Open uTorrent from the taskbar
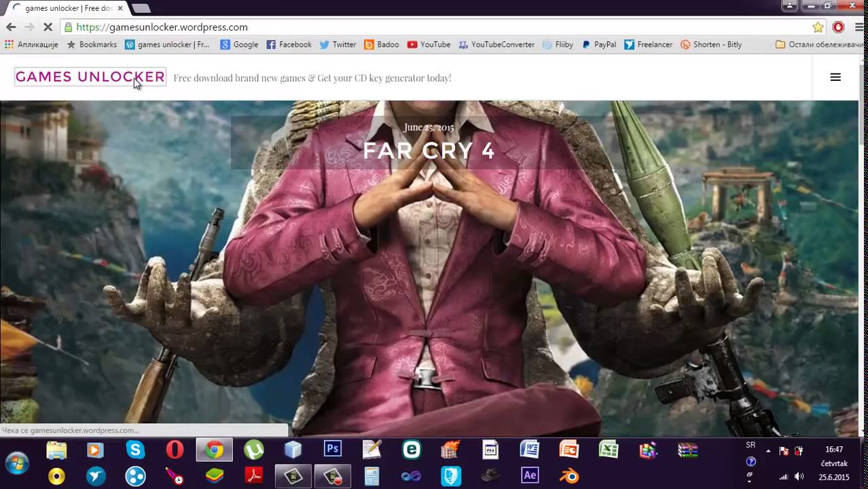Screen dimensions: 868x489 pyautogui.click(x=254, y=450)
